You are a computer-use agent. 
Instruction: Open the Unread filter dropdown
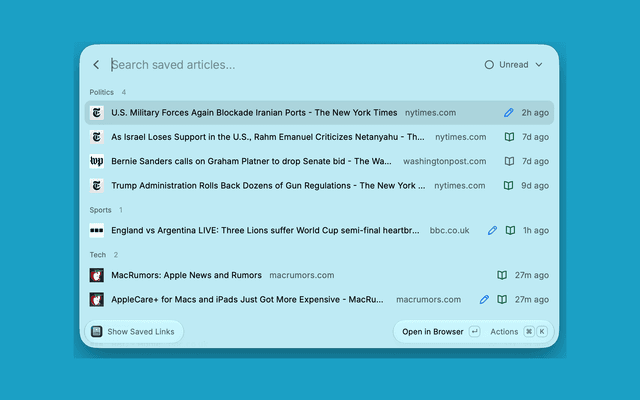(x=514, y=64)
